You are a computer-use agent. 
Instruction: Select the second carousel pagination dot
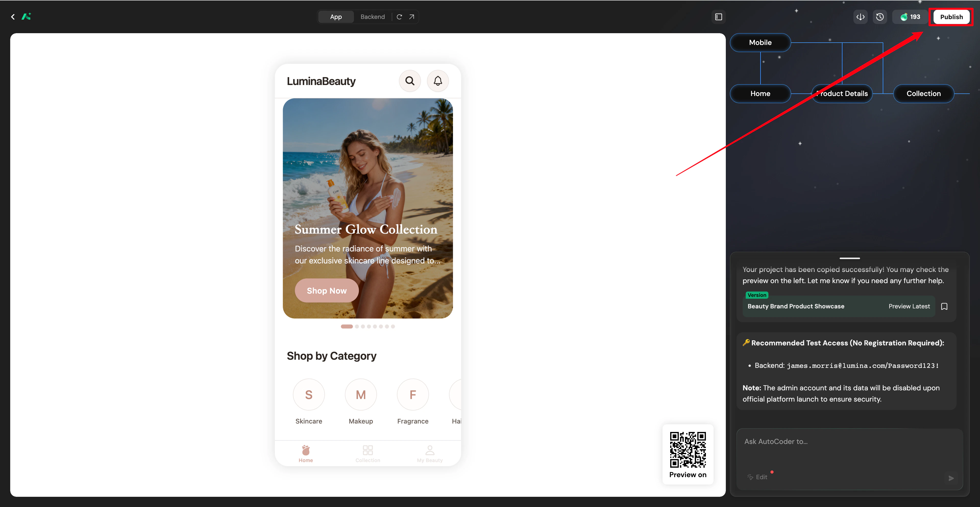[x=357, y=327]
